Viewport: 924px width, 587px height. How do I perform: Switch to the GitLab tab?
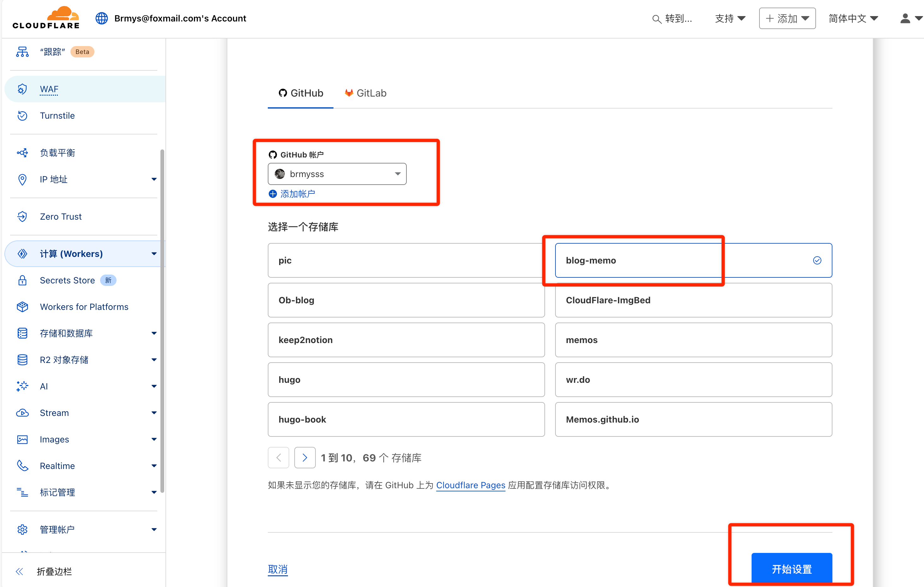pos(365,93)
